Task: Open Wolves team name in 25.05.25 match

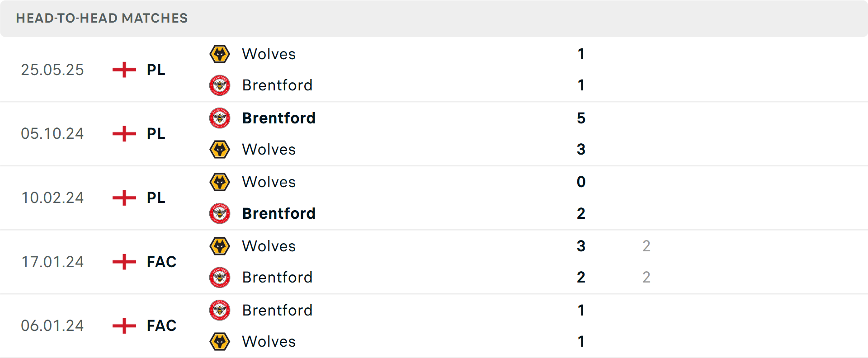Action: 269,54
